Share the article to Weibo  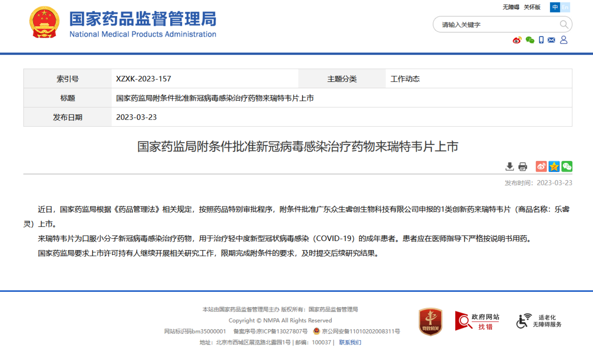click(541, 167)
